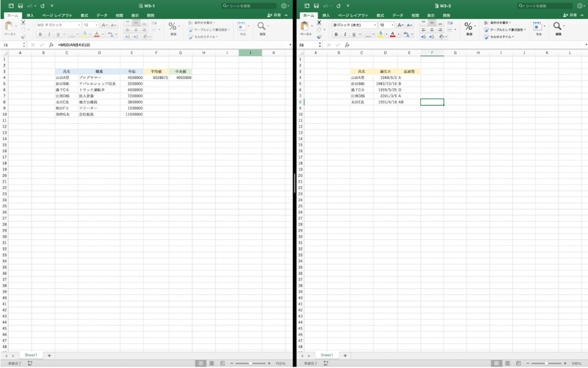Click the smiley feedback icon in the W3-2 window
The height and width of the screenshot is (368, 588).
coord(580,6)
